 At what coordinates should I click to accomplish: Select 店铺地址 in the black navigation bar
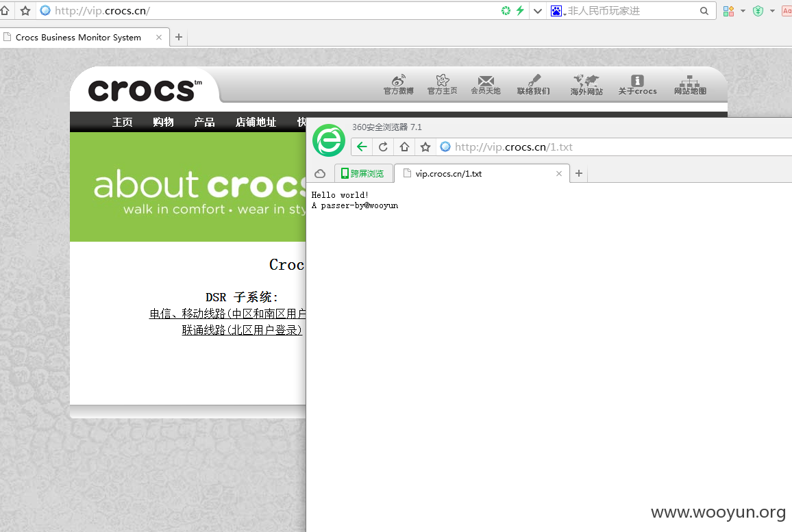point(256,122)
